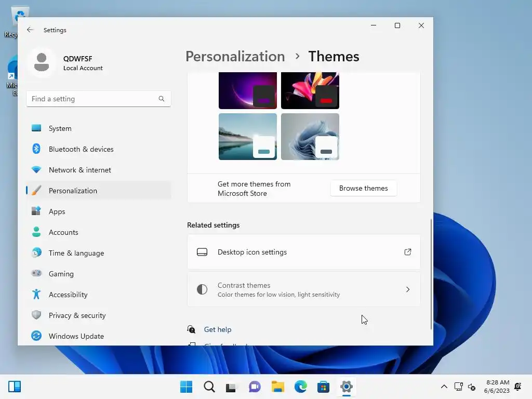Select the Recycle Bin desktop icon
This screenshot has width=532, height=399.
12,22
